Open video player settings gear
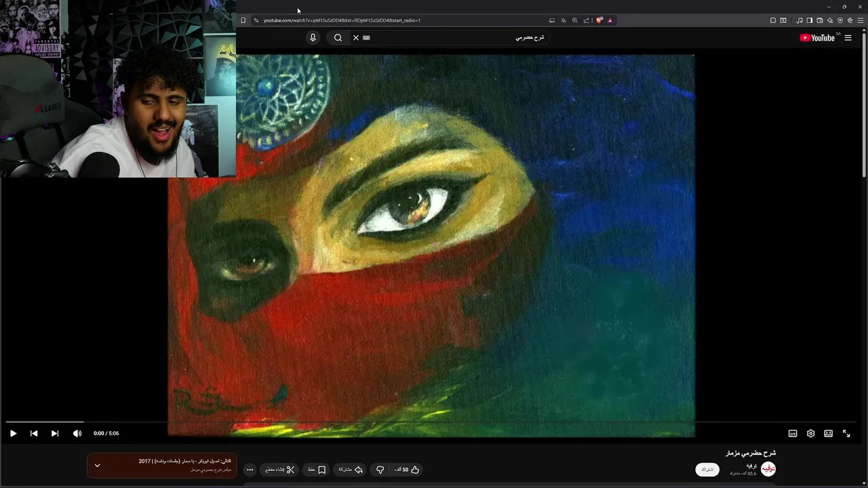 pyautogui.click(x=810, y=433)
